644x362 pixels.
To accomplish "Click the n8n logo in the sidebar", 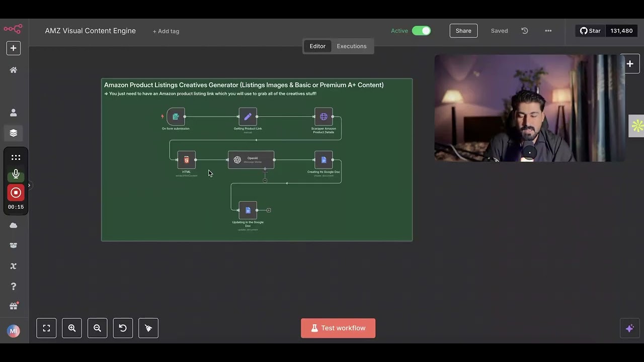I will tap(13, 29).
